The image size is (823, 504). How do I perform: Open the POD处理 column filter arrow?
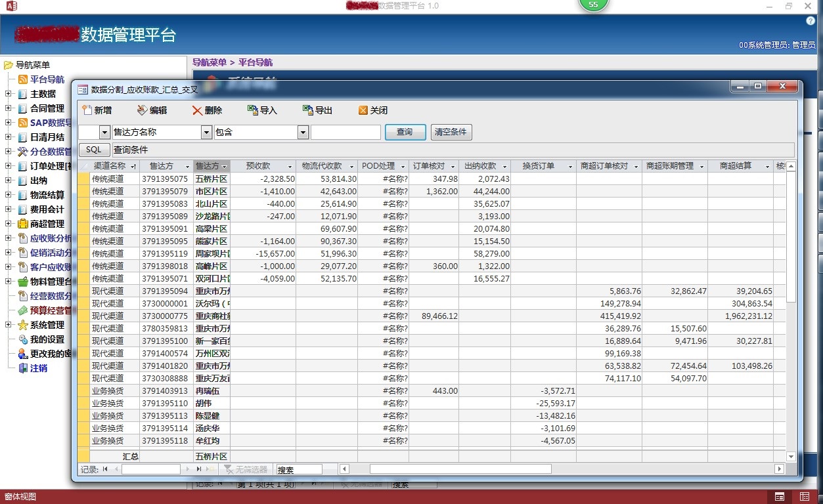tap(403, 167)
